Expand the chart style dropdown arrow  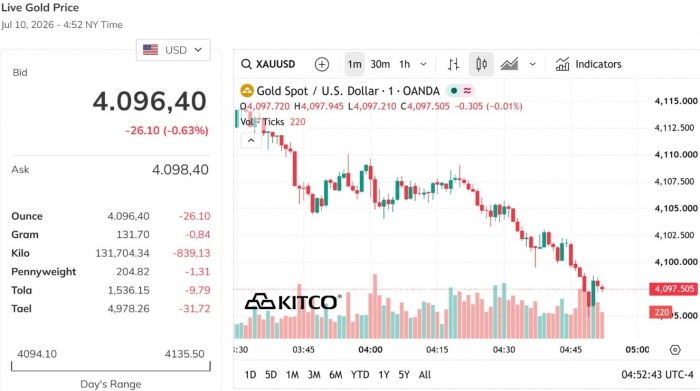[x=532, y=64]
